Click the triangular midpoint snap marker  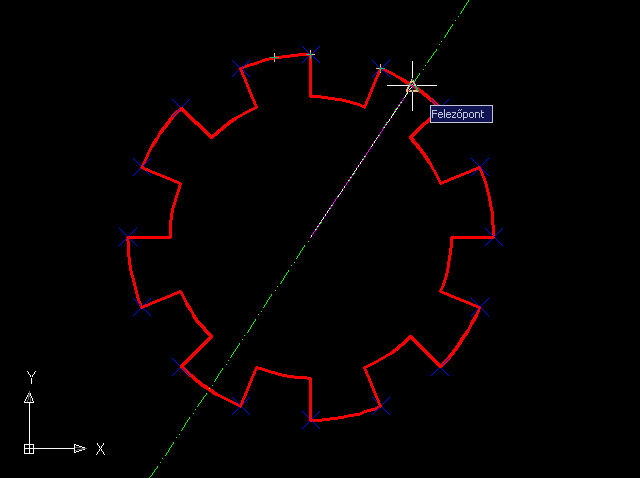click(412, 87)
